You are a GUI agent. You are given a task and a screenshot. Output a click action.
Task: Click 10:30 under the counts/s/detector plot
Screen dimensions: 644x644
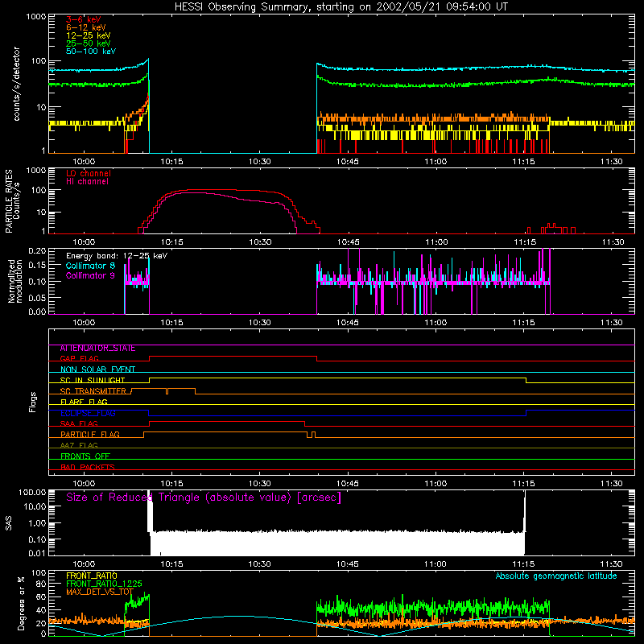(x=259, y=162)
